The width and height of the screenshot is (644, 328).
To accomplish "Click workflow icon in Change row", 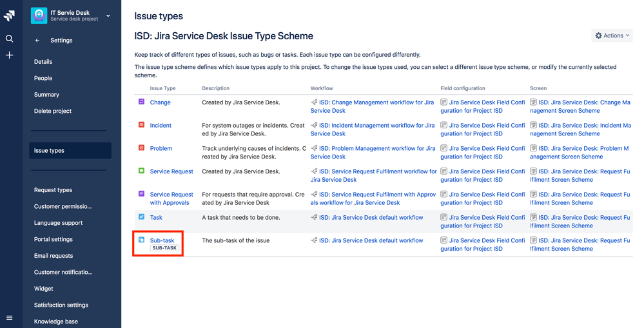I will click(x=314, y=102).
